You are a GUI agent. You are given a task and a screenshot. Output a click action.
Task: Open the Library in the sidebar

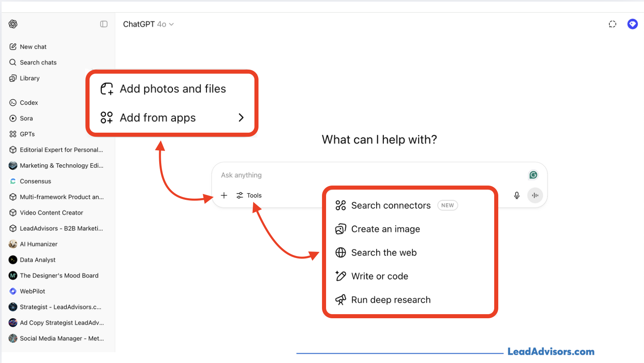24,78
